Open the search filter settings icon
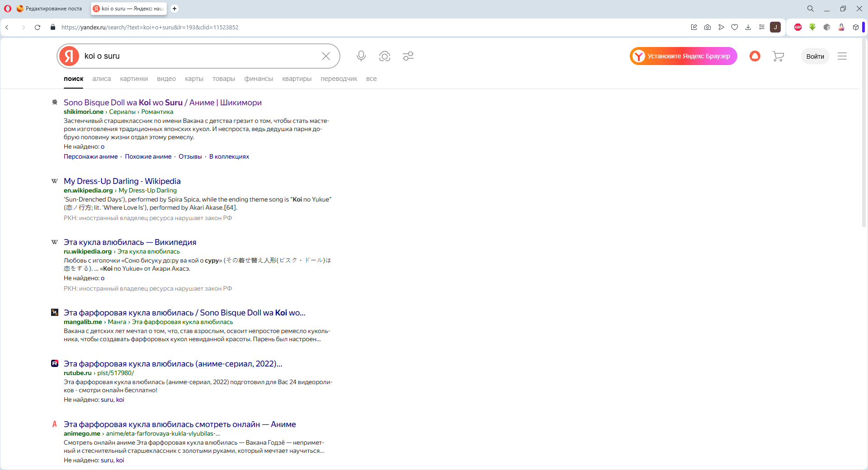This screenshot has height=470, width=868. point(408,56)
